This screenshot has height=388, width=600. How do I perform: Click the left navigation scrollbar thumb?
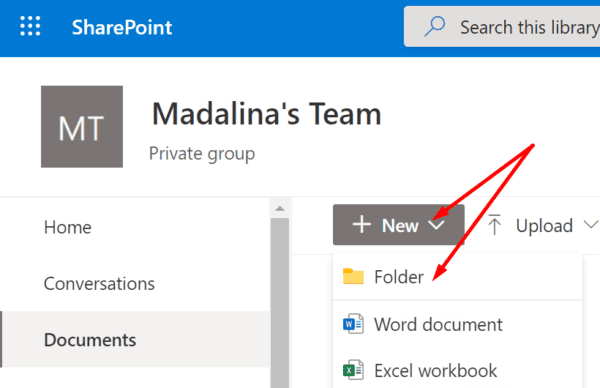point(280,303)
